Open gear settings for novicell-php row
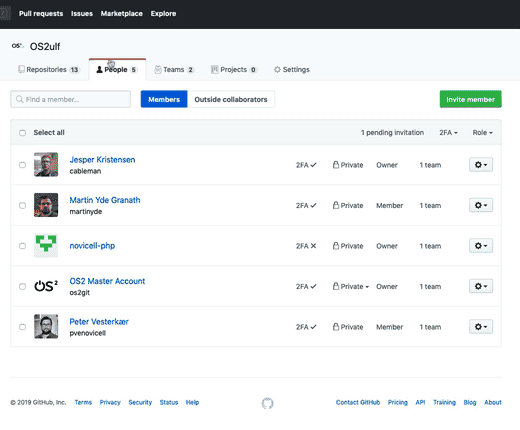Screen dimensions: 520x430 pyautogui.click(x=481, y=246)
